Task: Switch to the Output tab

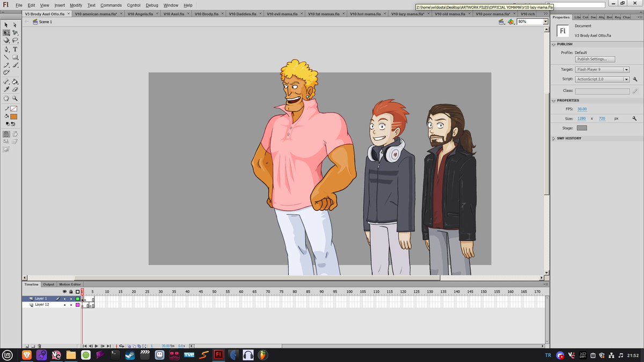Action: coord(49,284)
